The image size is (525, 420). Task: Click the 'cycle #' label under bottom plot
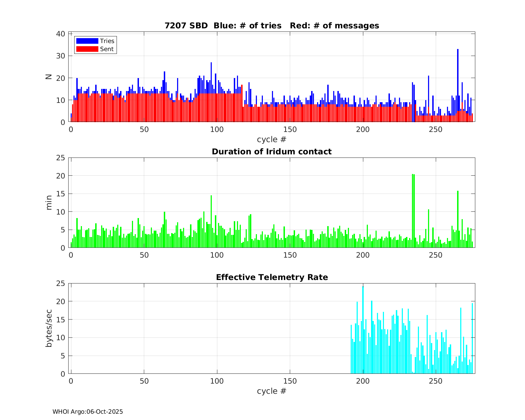(x=272, y=391)
